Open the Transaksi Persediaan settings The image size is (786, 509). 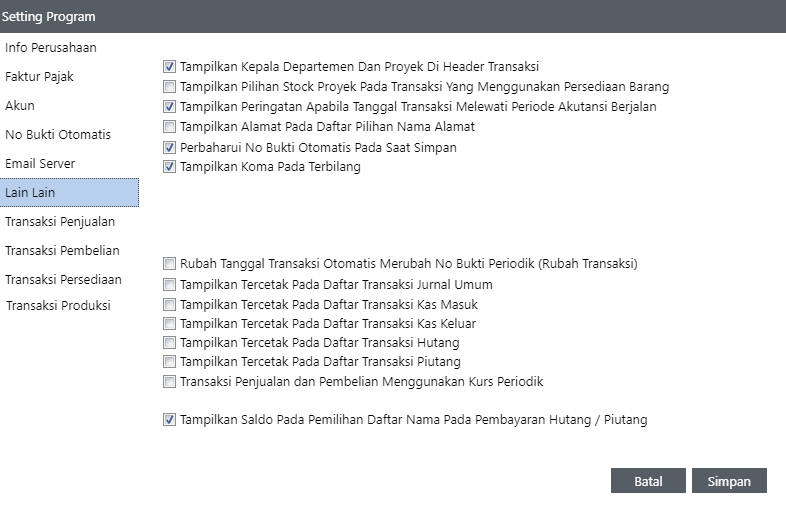[x=63, y=280]
